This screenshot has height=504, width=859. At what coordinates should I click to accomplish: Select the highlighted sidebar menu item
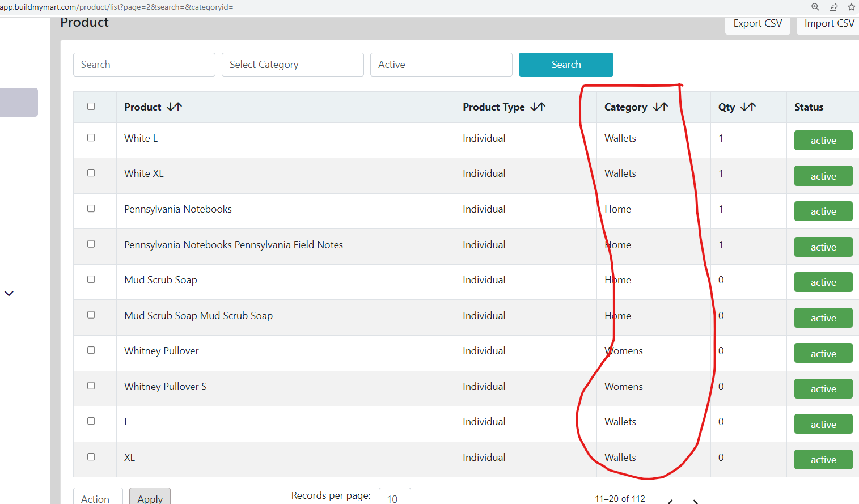tap(19, 102)
